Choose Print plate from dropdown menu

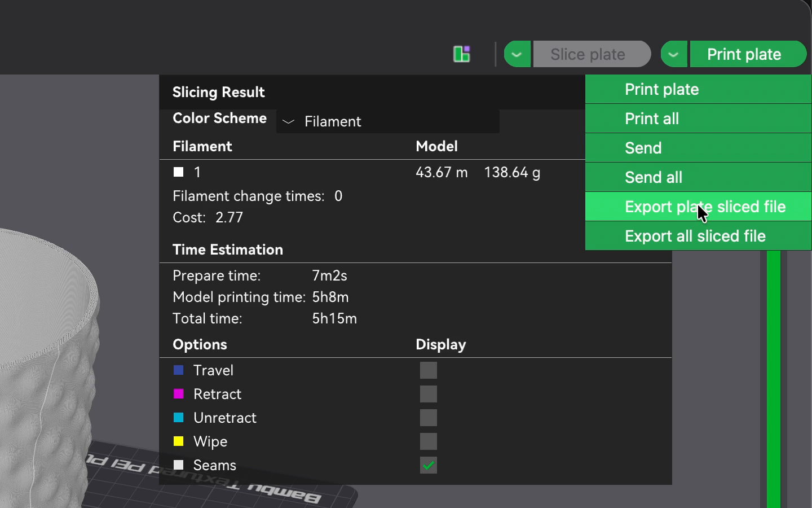coord(698,89)
